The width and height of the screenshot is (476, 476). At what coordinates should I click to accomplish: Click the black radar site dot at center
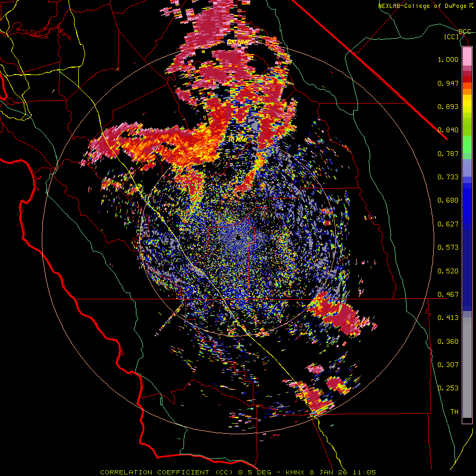[x=238, y=237]
